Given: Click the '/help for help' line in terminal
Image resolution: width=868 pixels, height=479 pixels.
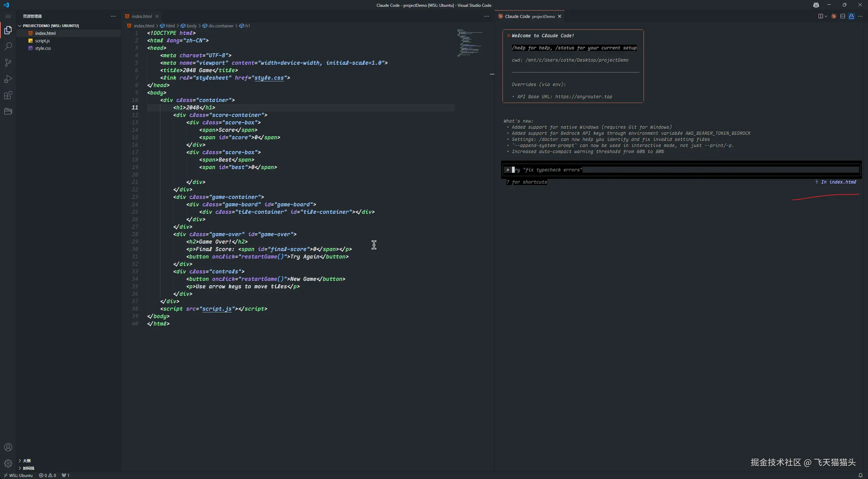Looking at the screenshot, I should click(x=574, y=48).
